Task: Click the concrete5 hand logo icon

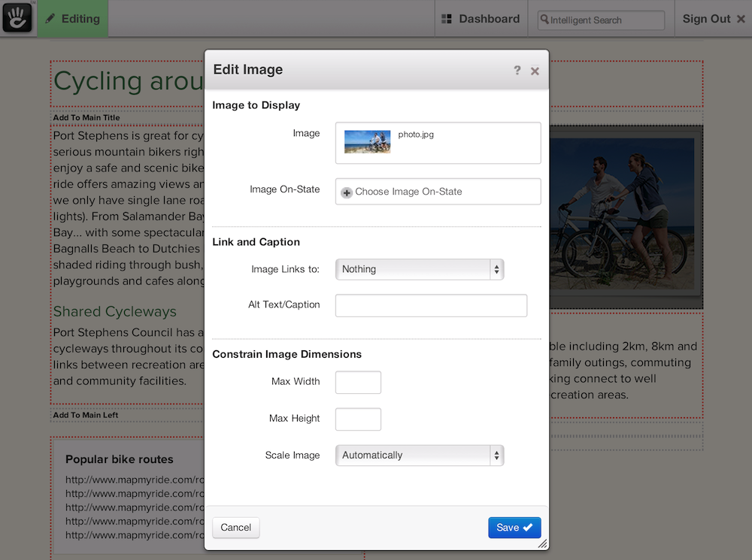Action: point(17,18)
